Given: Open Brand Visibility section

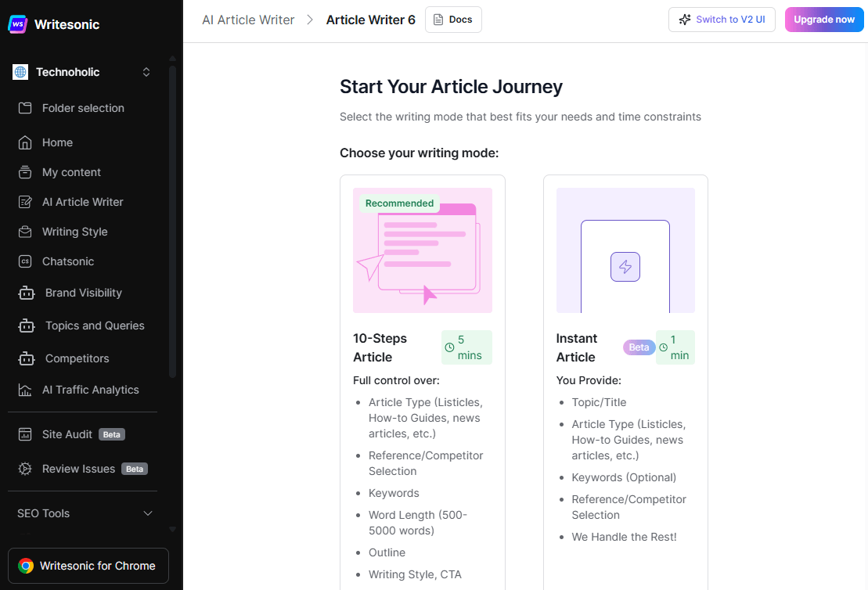Looking at the screenshot, I should 83,293.
